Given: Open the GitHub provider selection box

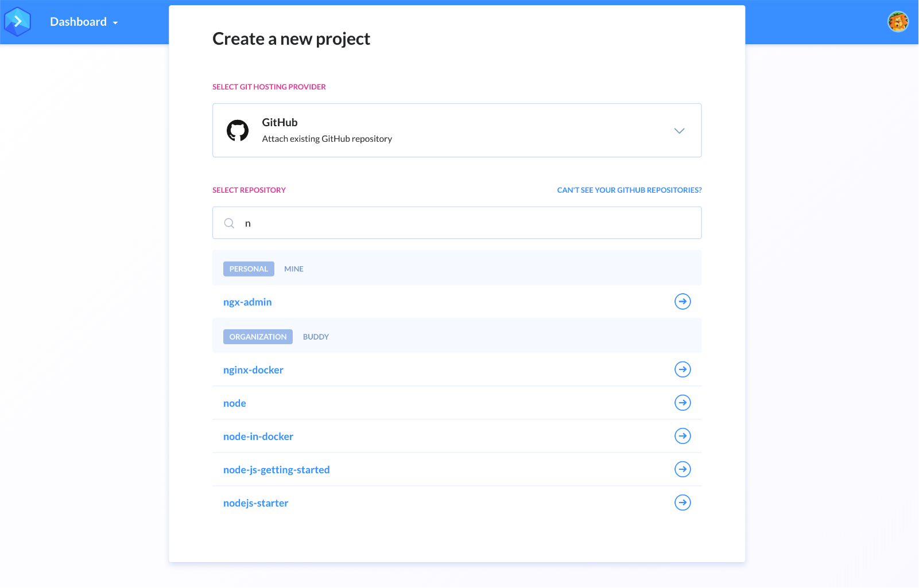Looking at the screenshot, I should tap(457, 130).
